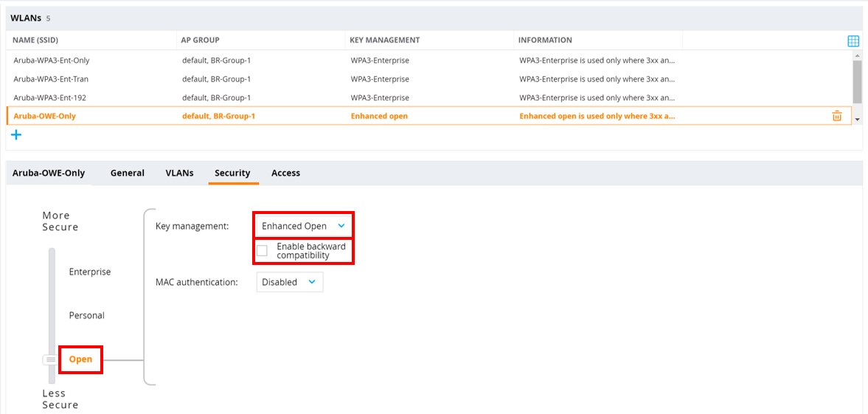The image size is (868, 414).
Task: Delete the Aruba-OWE-Only WLAN with trash icon
Action: click(x=837, y=116)
